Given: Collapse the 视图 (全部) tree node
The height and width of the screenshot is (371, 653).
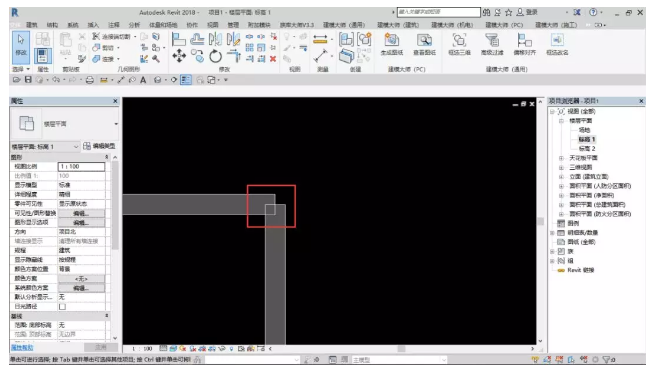Looking at the screenshot, I should pyautogui.click(x=553, y=112).
